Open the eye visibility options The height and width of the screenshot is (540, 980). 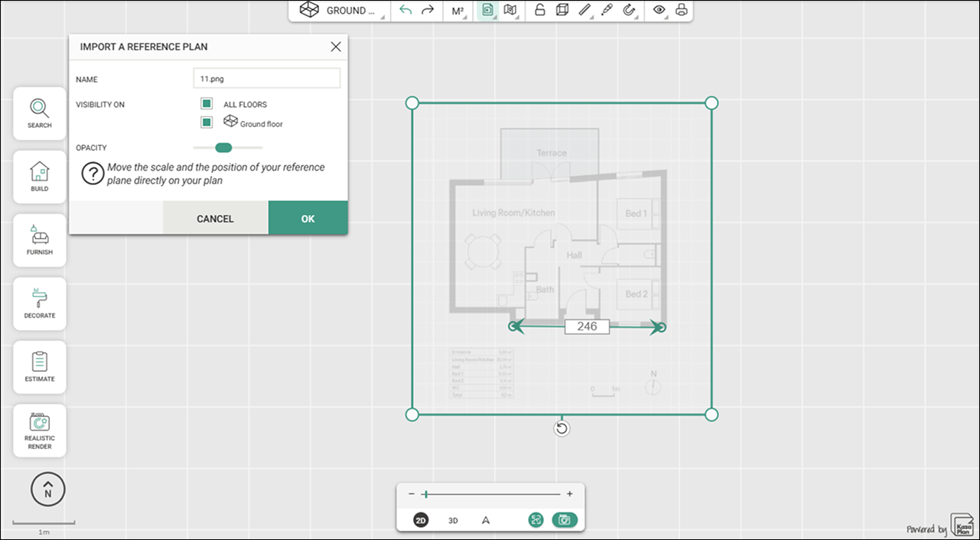point(659,11)
